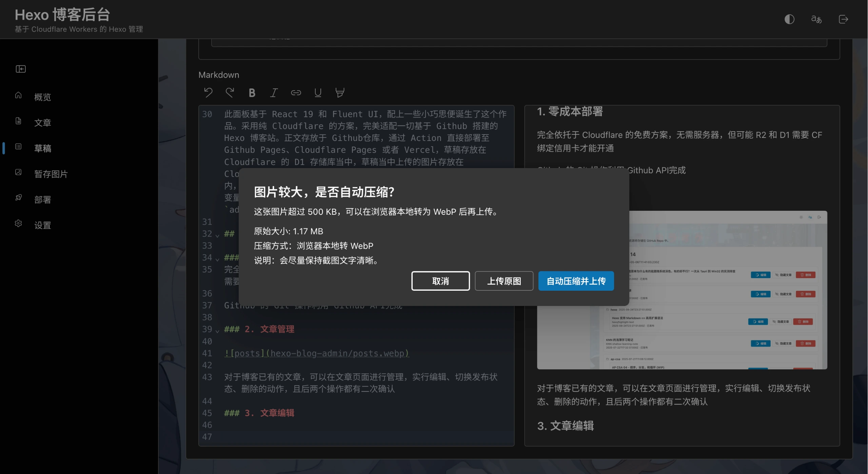Image resolution: width=868 pixels, height=474 pixels.
Task: Click the logout icon in header
Action: (844, 19)
